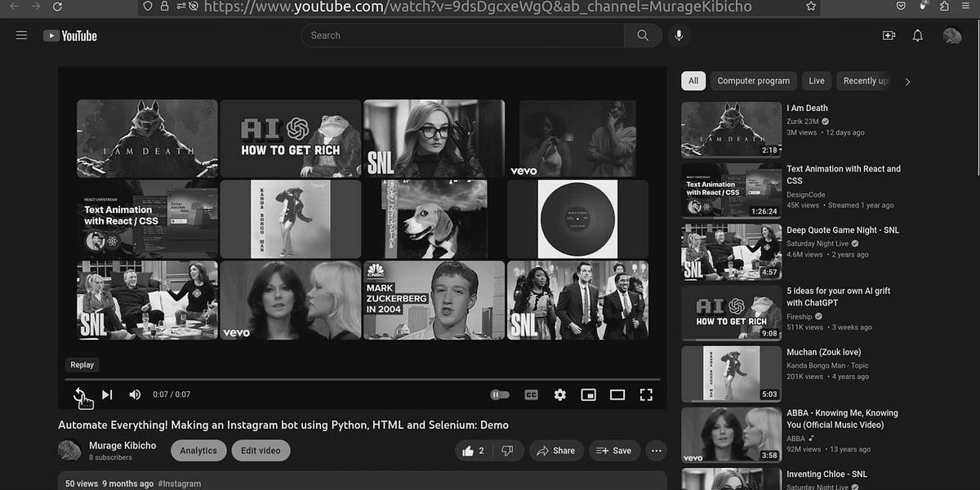Start a voice search with the microphone
The image size is (980, 490).
click(679, 35)
